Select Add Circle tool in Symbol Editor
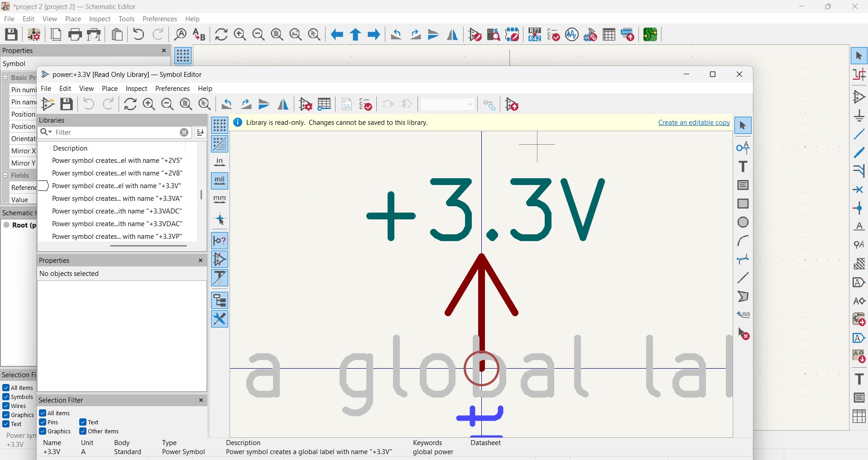This screenshot has width=868, height=460. [x=743, y=222]
